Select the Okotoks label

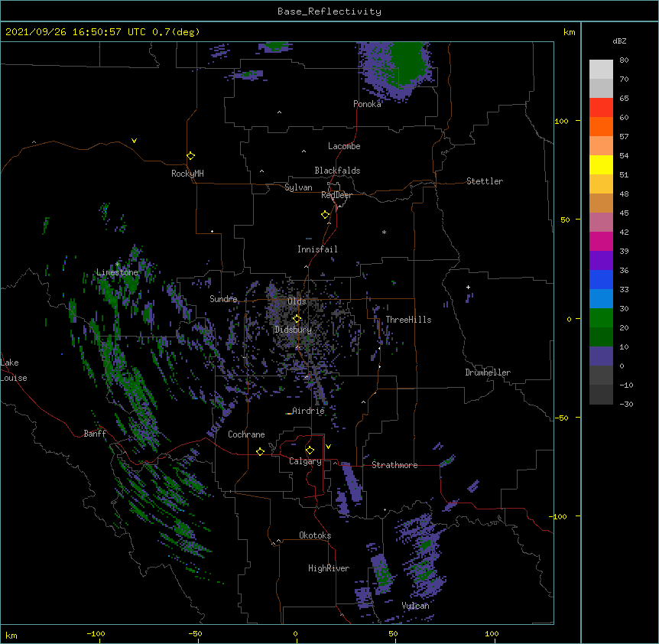pos(315,535)
